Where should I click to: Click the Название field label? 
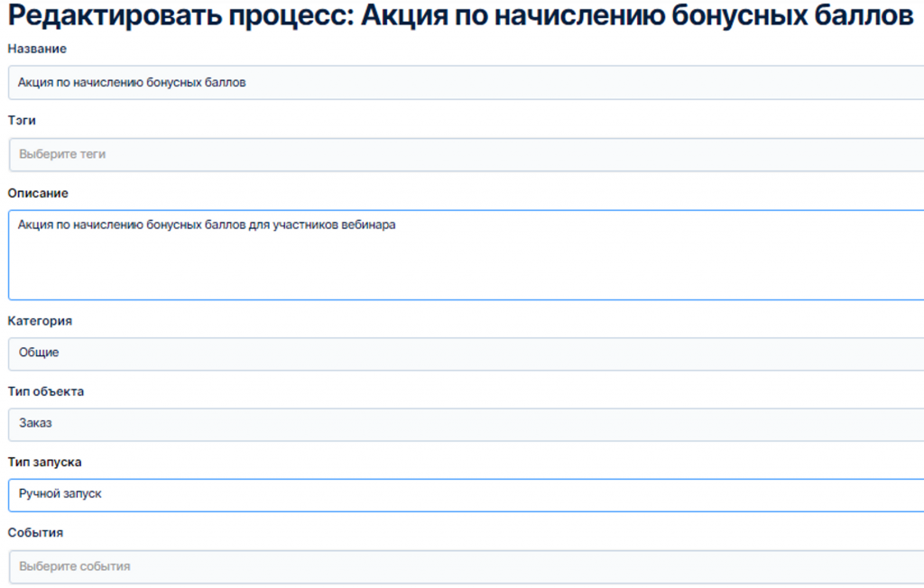(37, 49)
